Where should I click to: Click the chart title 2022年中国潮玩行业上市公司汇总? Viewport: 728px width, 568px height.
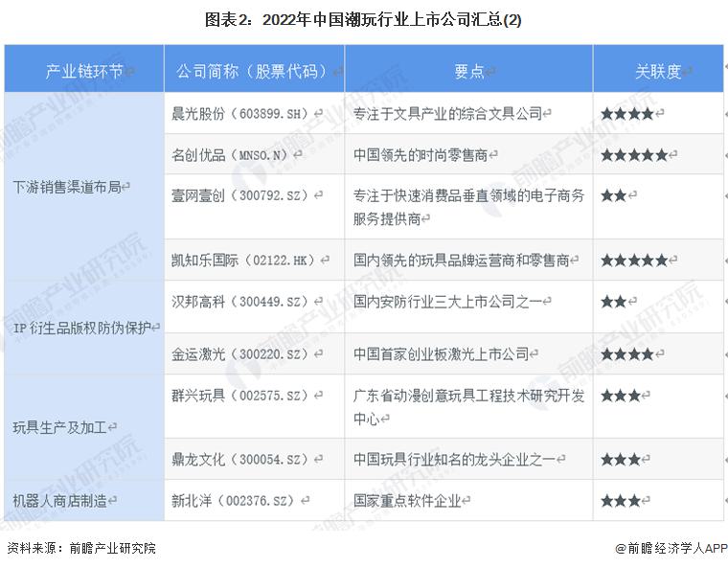click(363, 19)
